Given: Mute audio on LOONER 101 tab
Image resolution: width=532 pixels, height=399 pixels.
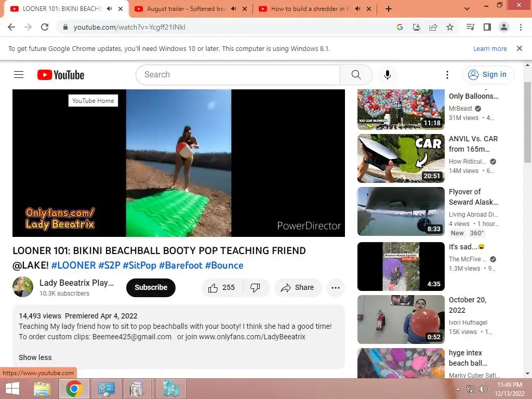Looking at the screenshot, I should pos(109,9).
